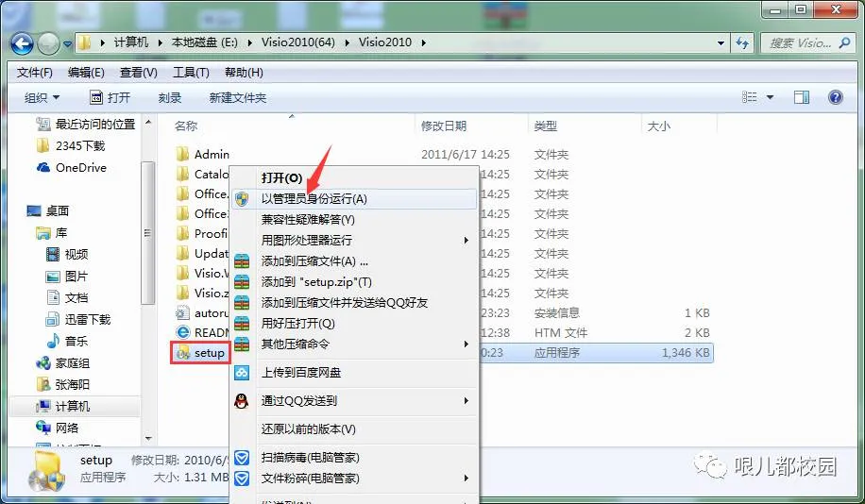Open the view options dropdown arrow

(x=771, y=97)
